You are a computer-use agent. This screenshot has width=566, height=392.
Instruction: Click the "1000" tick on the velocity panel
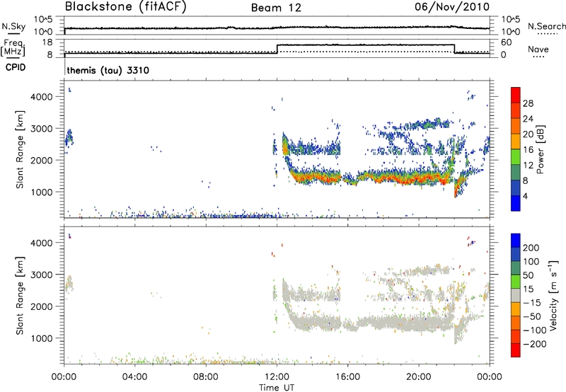click(x=42, y=338)
